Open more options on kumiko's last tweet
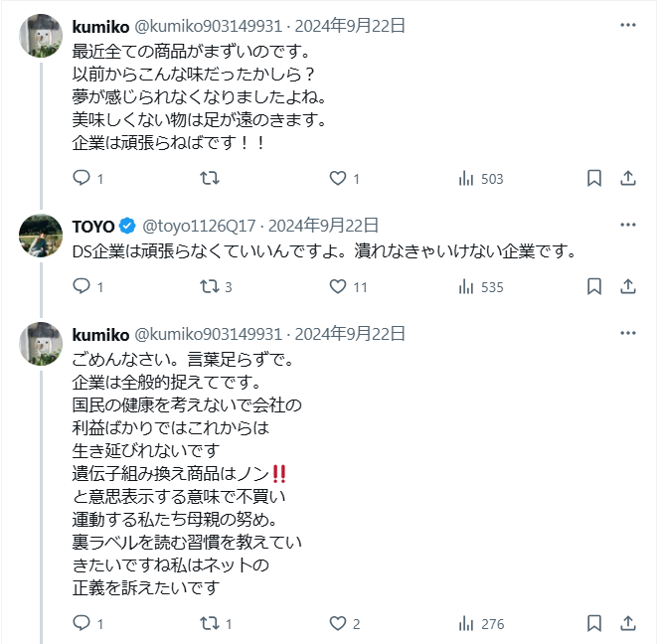The width and height of the screenshot is (663, 644). (628, 332)
